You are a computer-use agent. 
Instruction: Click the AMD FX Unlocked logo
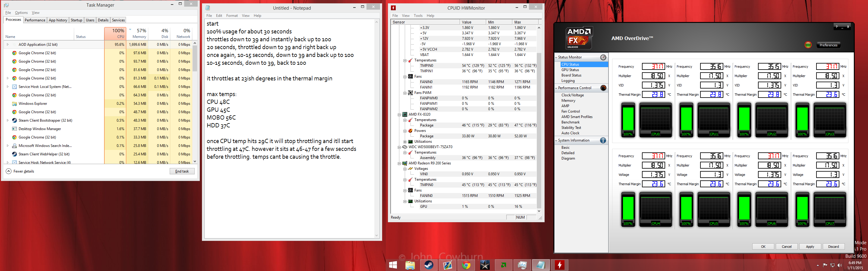pos(579,37)
